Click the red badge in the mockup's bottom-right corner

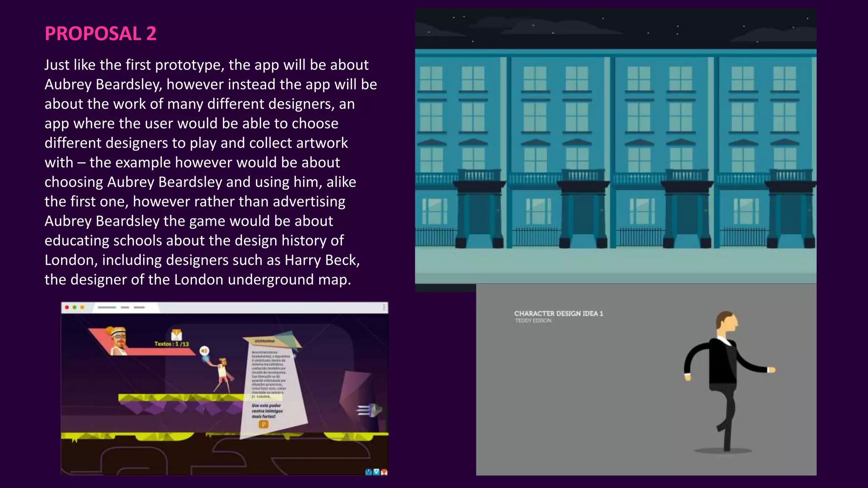(x=384, y=472)
